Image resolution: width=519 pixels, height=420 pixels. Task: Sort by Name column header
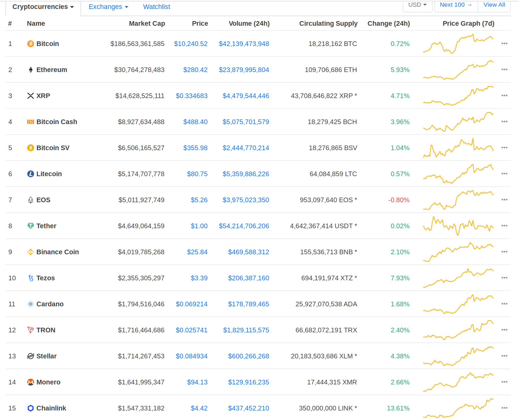point(36,23)
